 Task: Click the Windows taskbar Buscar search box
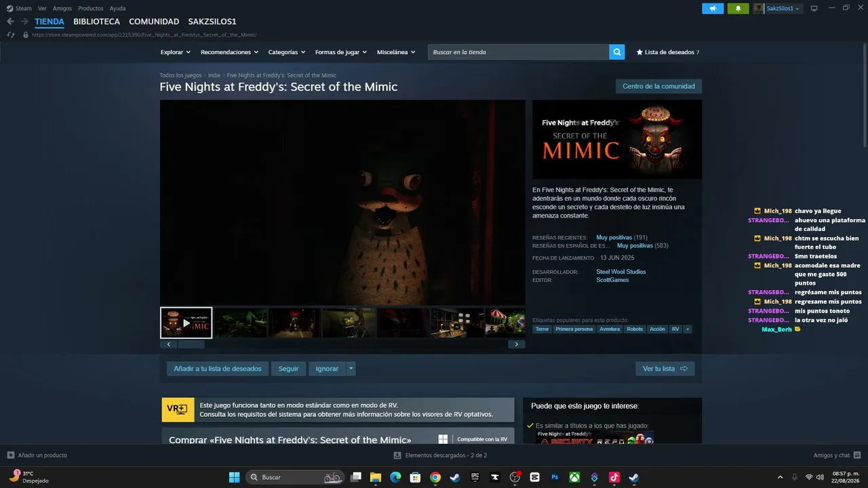coord(294,477)
